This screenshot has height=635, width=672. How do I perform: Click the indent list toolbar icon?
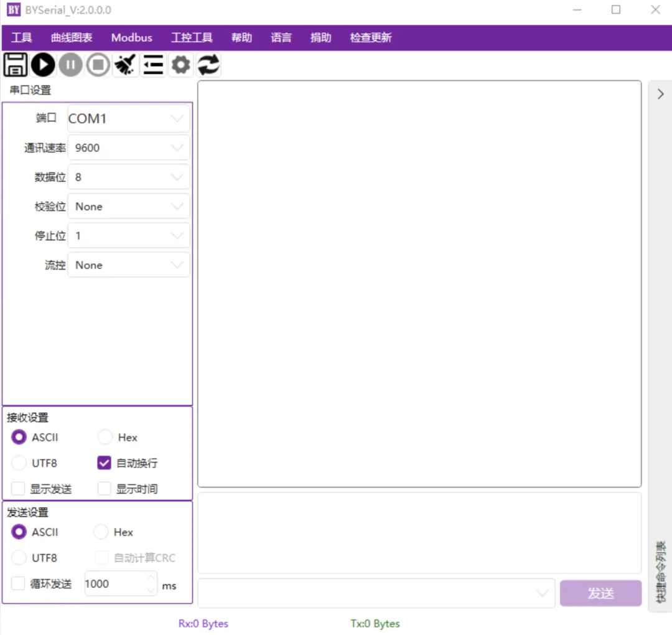[153, 65]
